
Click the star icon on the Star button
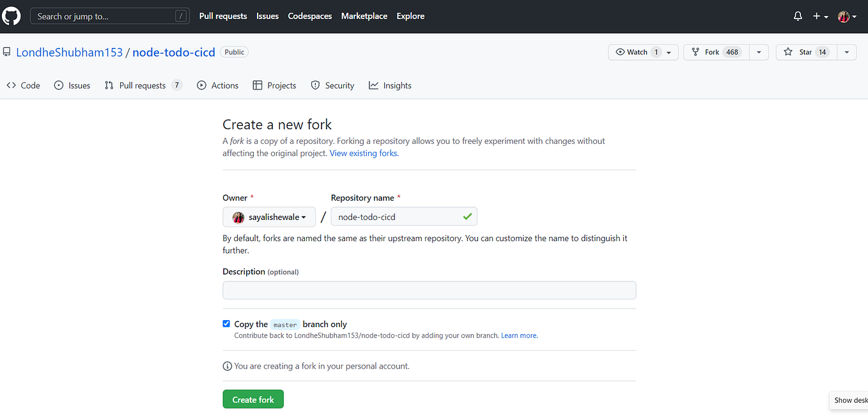click(x=788, y=52)
